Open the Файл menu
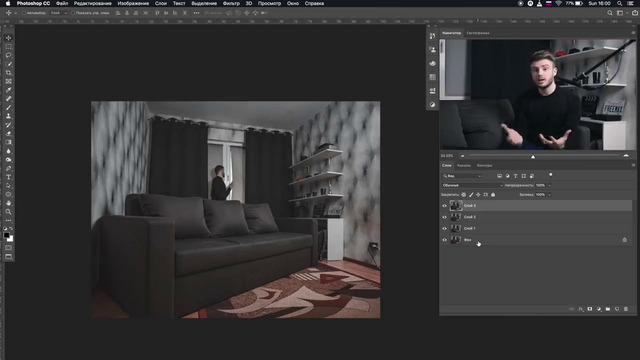The image size is (640, 360). (62, 3)
